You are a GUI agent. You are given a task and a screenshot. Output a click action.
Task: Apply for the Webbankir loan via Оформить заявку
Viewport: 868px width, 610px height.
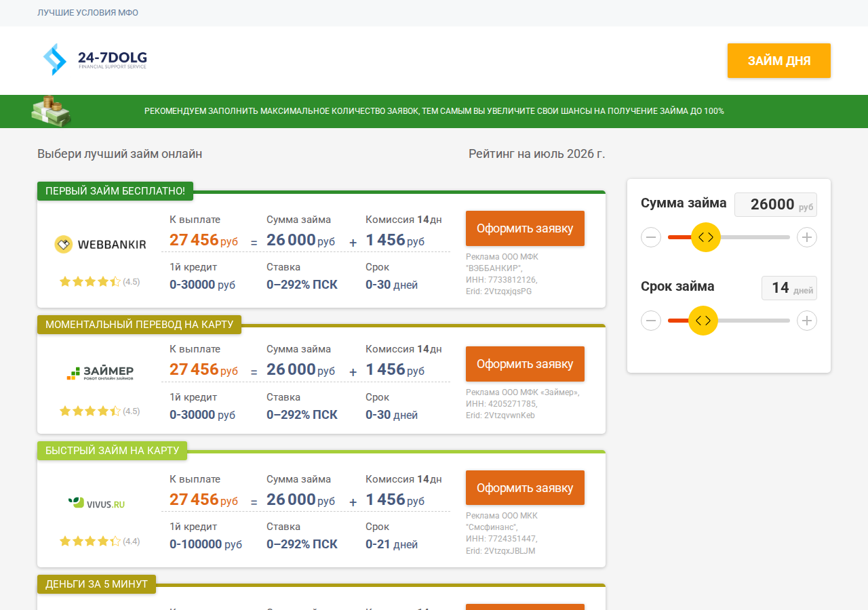525,228
